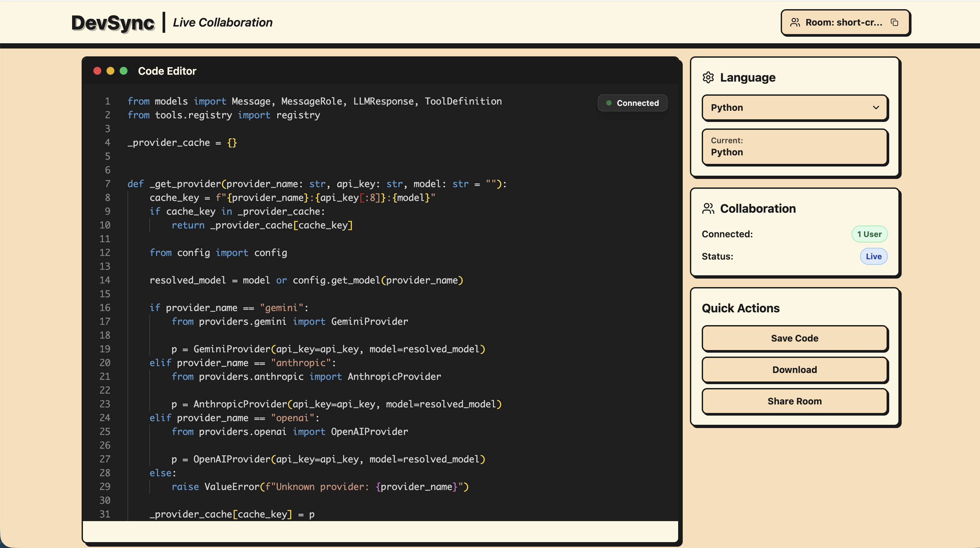Click the 'resolved_model = model or' line
Screen dimensions: 980x548
(x=306, y=281)
